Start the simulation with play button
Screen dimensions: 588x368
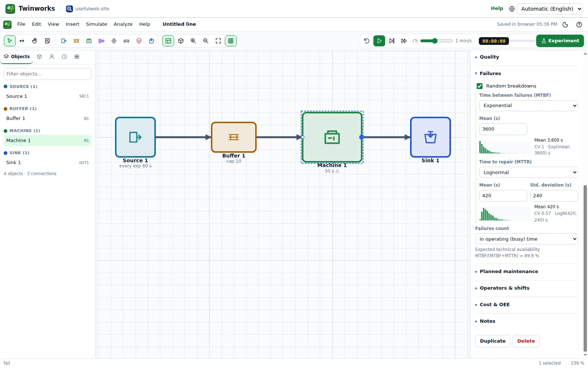[379, 41]
